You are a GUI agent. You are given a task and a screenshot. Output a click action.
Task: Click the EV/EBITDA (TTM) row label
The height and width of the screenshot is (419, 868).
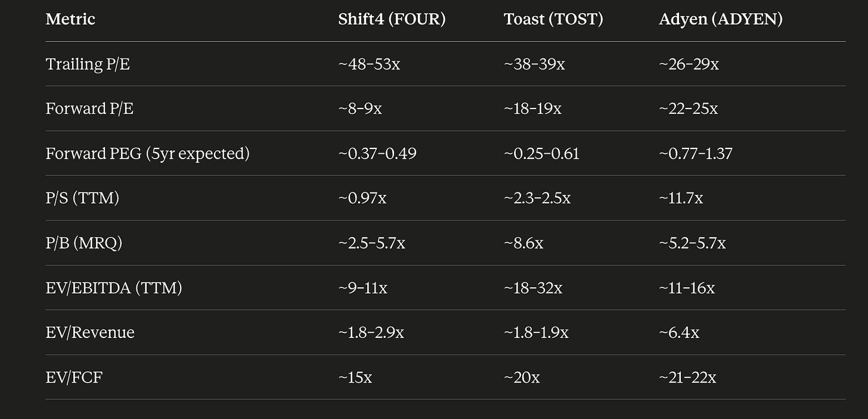pyautogui.click(x=114, y=288)
